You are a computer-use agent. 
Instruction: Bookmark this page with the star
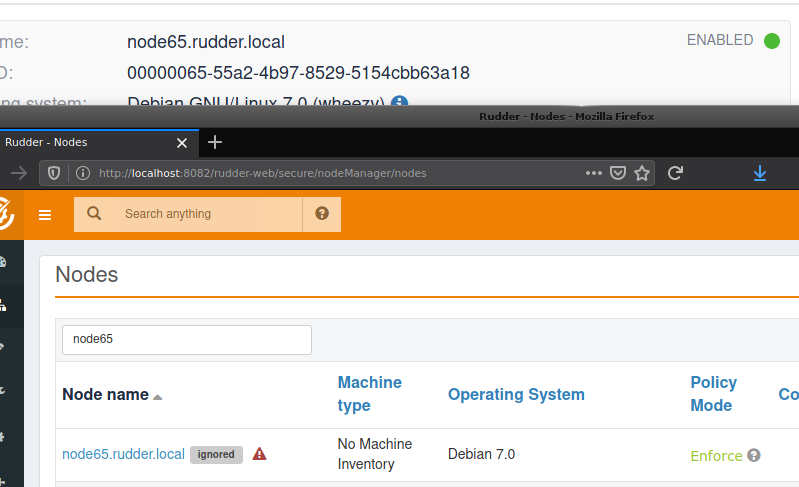[x=642, y=173]
